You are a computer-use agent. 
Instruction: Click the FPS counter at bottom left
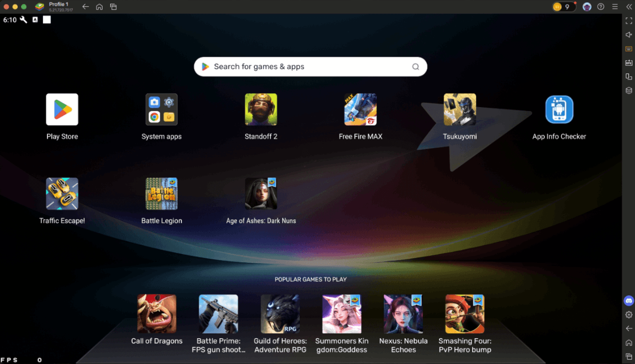click(x=21, y=360)
